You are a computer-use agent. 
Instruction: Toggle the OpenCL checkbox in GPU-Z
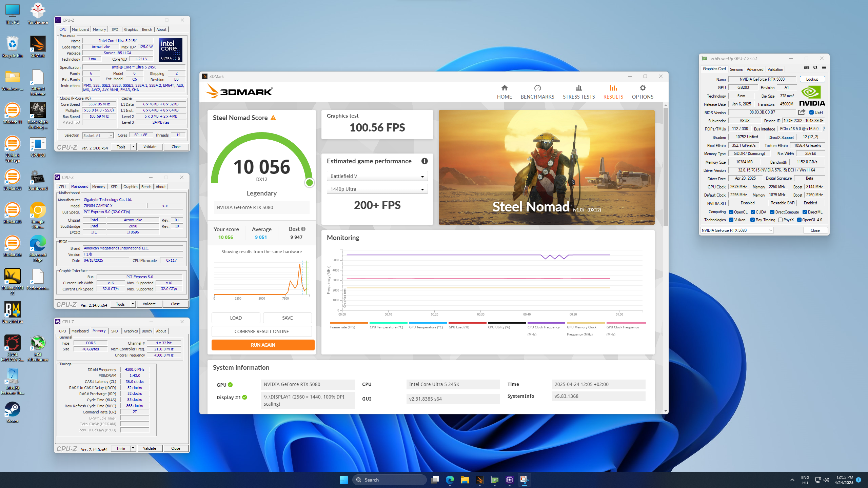click(x=731, y=212)
